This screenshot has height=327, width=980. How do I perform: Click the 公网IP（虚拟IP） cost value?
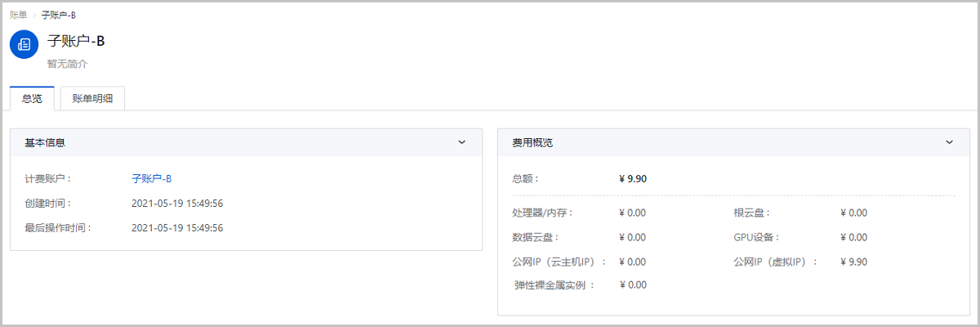point(853,262)
